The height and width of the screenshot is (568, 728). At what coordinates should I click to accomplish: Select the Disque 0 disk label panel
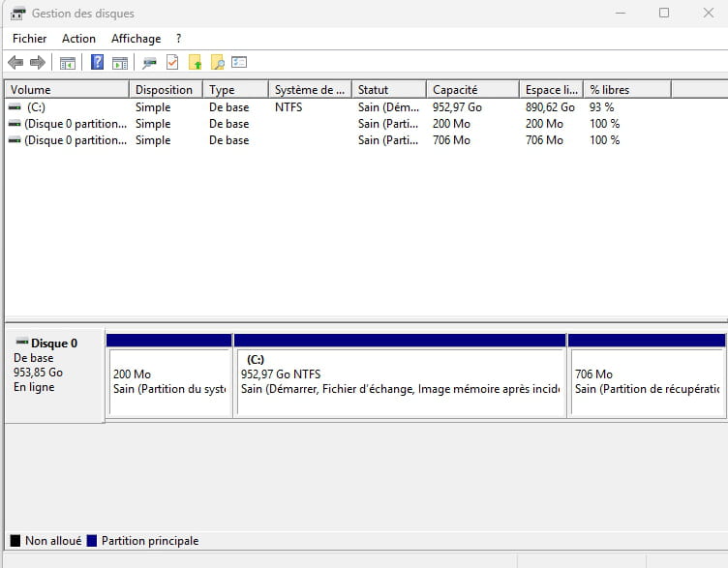53,374
